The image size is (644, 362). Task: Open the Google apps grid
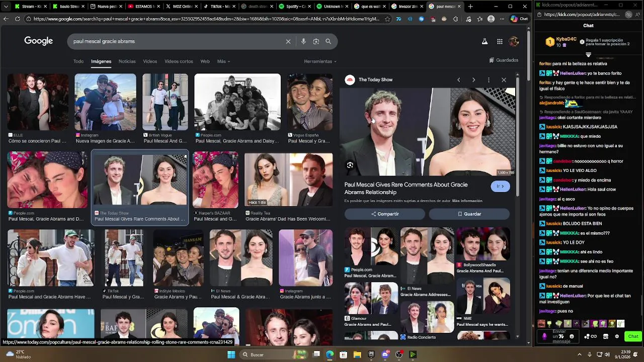click(x=500, y=42)
